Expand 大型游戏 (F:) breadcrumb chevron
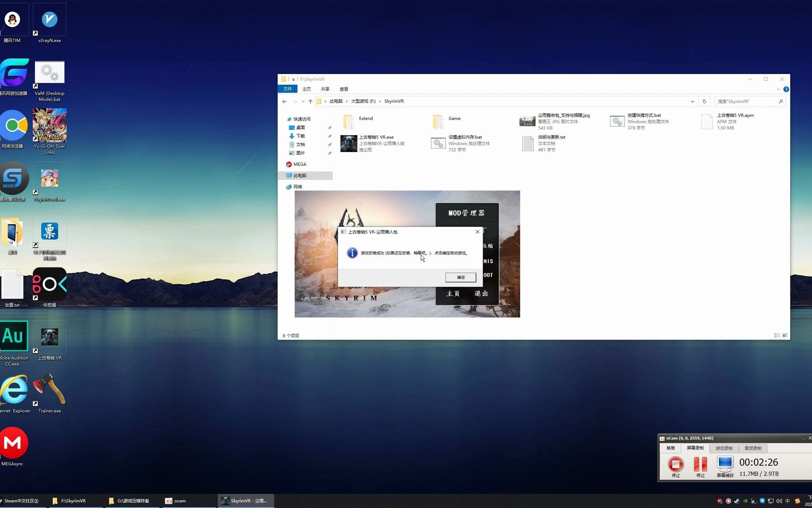Image resolution: width=812 pixels, height=508 pixels. [x=380, y=101]
